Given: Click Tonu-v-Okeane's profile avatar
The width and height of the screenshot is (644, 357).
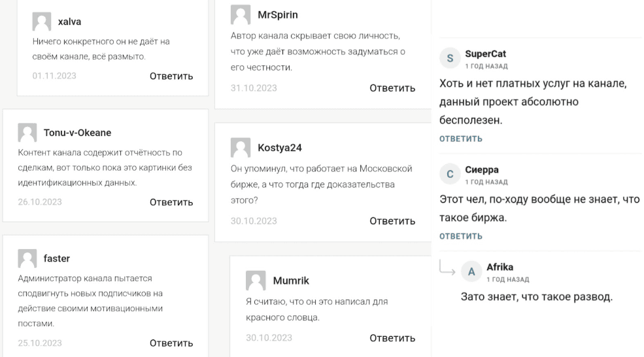Looking at the screenshot, I should tap(27, 133).
